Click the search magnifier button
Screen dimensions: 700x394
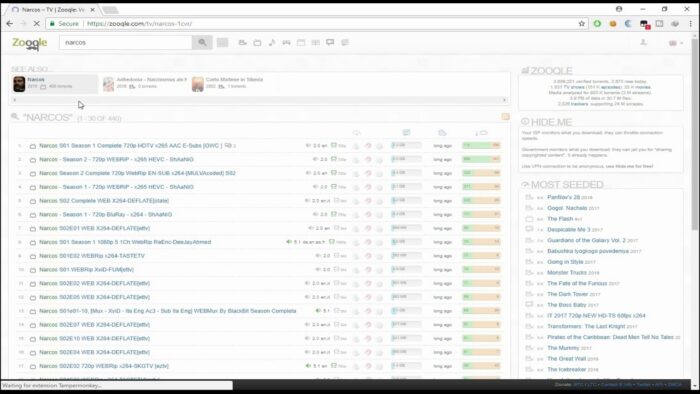(x=202, y=42)
